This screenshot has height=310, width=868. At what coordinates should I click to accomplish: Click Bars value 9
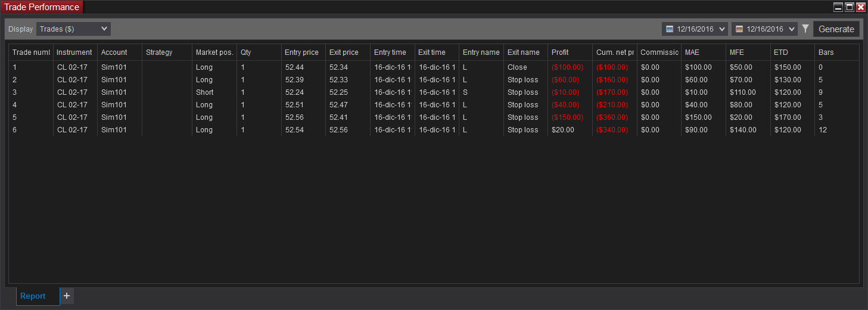coord(837,92)
